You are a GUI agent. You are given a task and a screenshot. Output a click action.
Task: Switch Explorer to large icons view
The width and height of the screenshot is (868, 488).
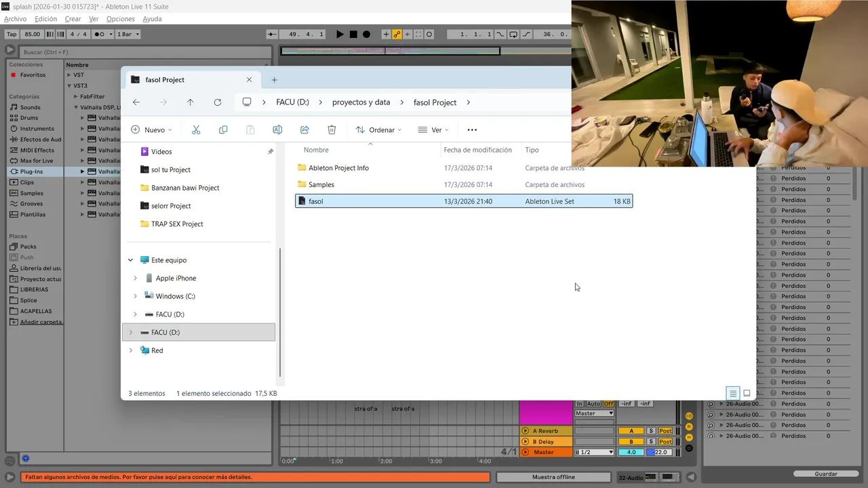pos(747,393)
